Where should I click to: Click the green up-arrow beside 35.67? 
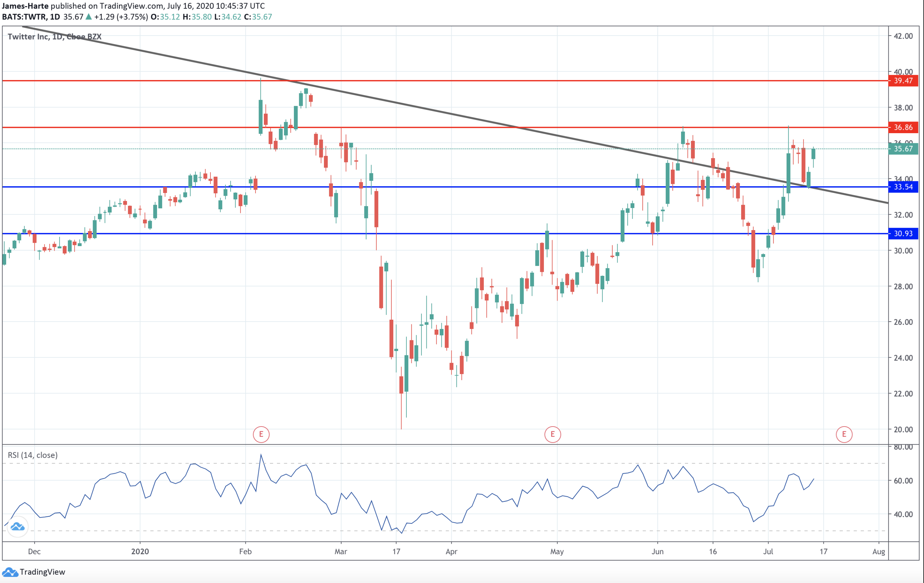89,17
